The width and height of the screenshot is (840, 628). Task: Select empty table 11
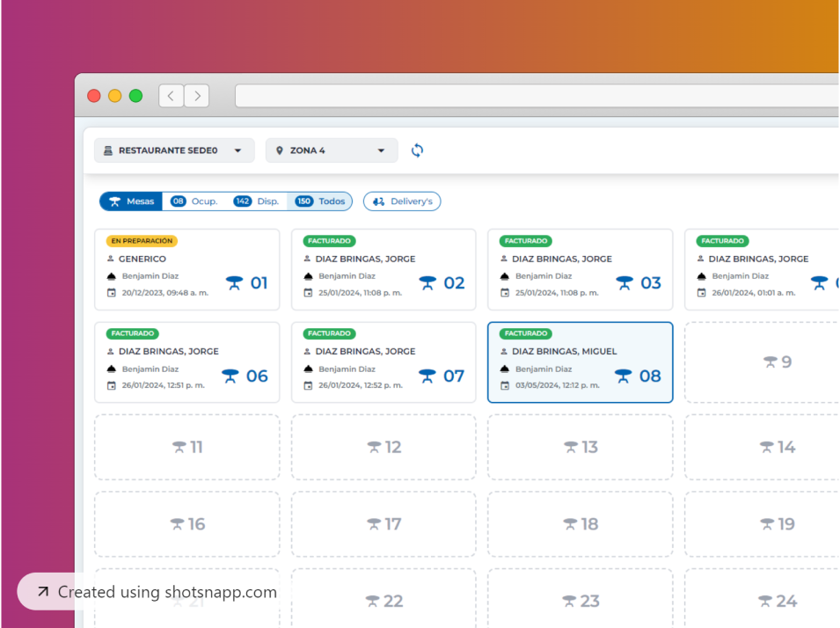pos(187,447)
